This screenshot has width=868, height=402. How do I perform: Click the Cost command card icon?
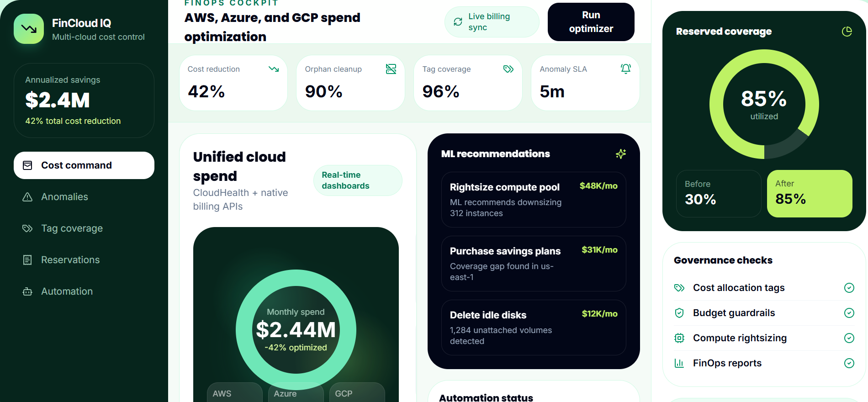(27, 165)
